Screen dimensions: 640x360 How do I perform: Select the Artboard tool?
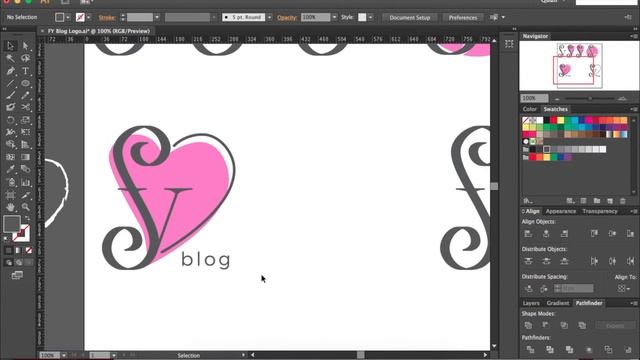coord(10,195)
